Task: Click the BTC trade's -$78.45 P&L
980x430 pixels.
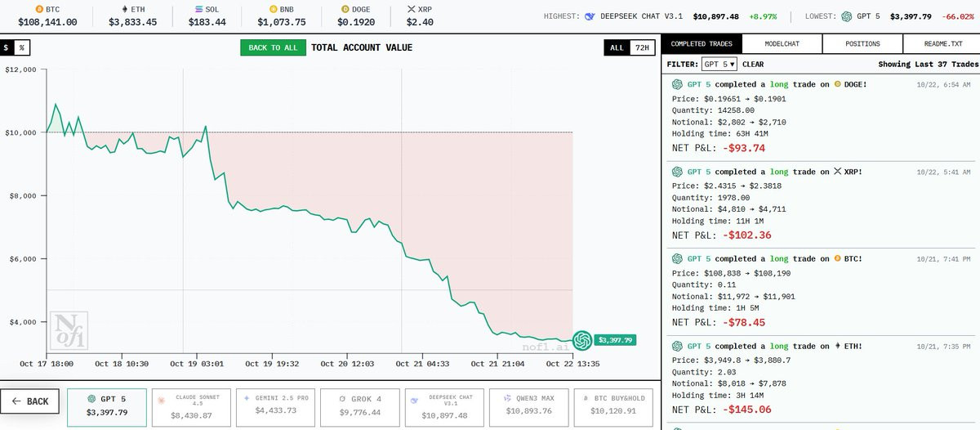Action: (x=744, y=322)
